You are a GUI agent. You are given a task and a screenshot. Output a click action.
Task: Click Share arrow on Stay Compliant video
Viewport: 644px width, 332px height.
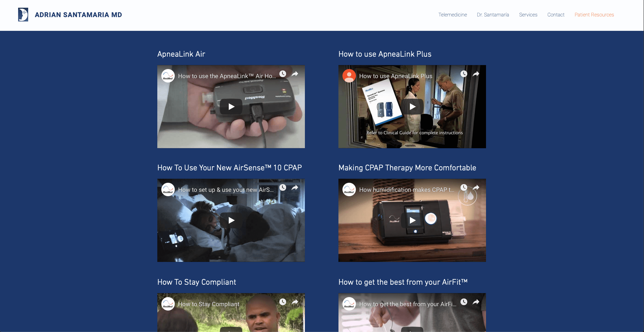(x=295, y=302)
